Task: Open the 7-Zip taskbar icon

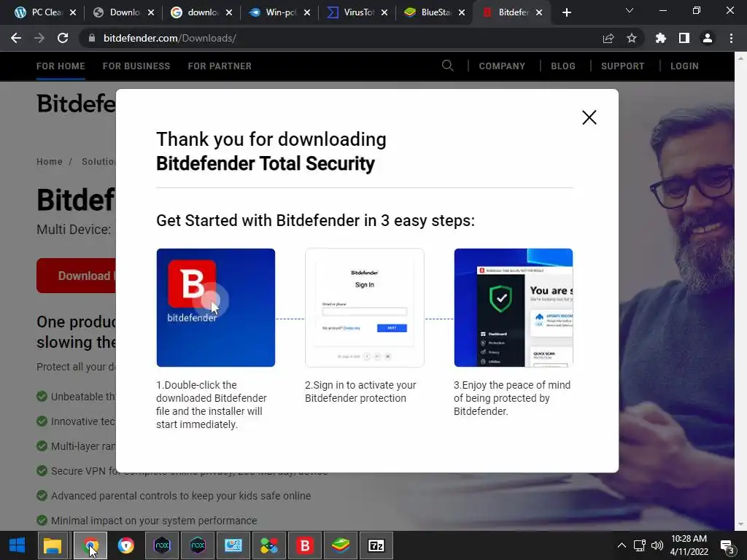Action: [x=376, y=545]
